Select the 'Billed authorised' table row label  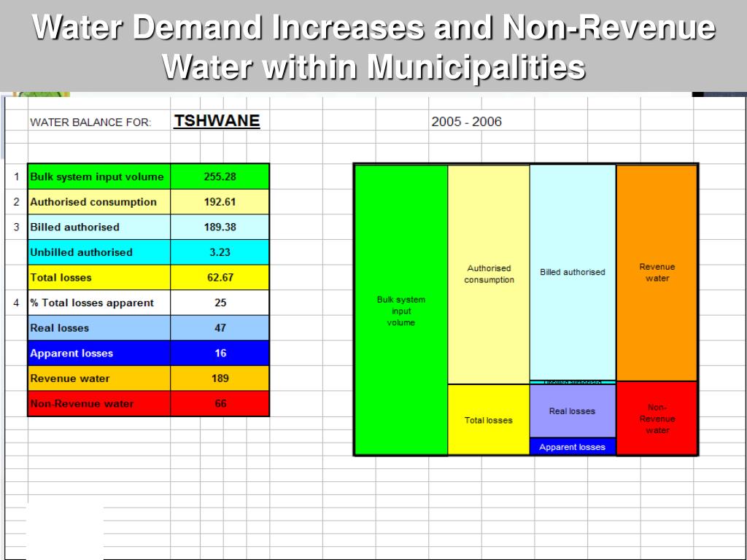pyautogui.click(x=99, y=227)
